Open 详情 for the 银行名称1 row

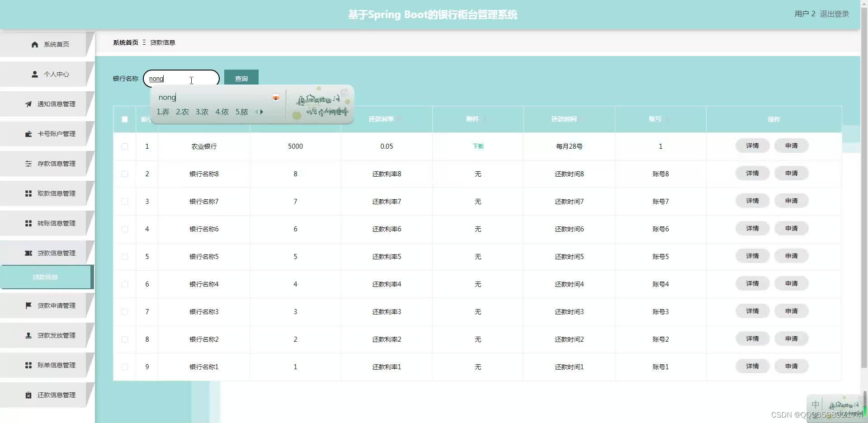752,367
